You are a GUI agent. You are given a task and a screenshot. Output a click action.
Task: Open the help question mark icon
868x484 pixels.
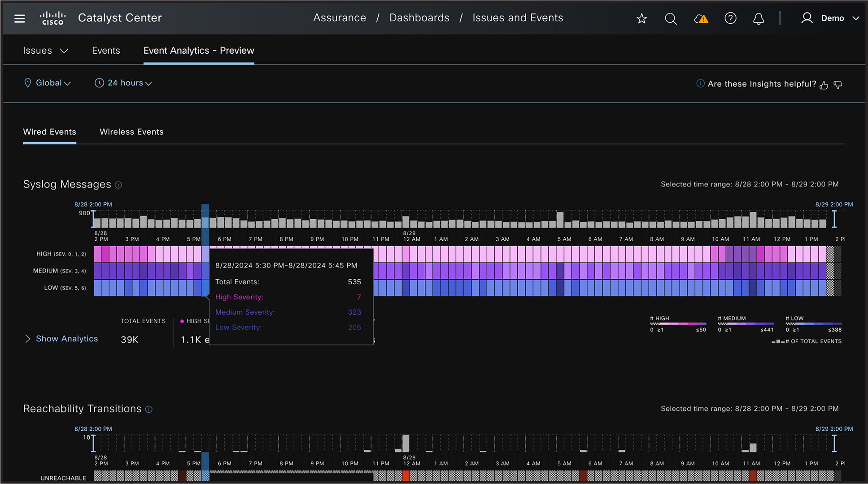730,18
